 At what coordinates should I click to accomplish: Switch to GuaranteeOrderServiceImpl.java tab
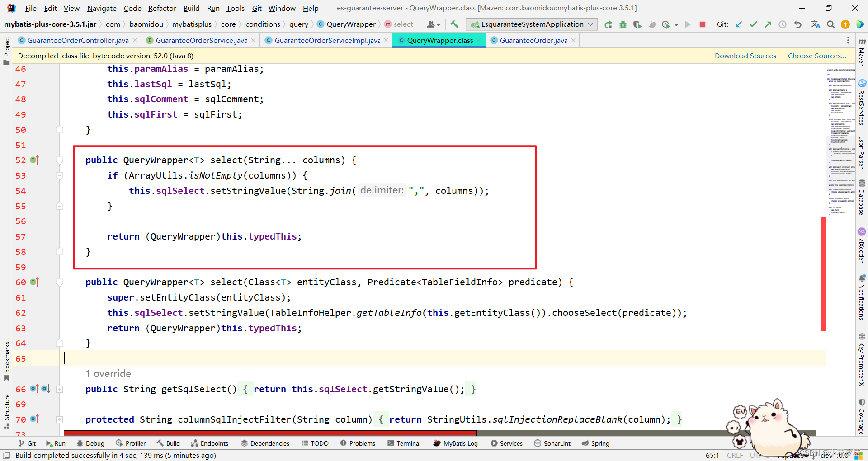[327, 40]
